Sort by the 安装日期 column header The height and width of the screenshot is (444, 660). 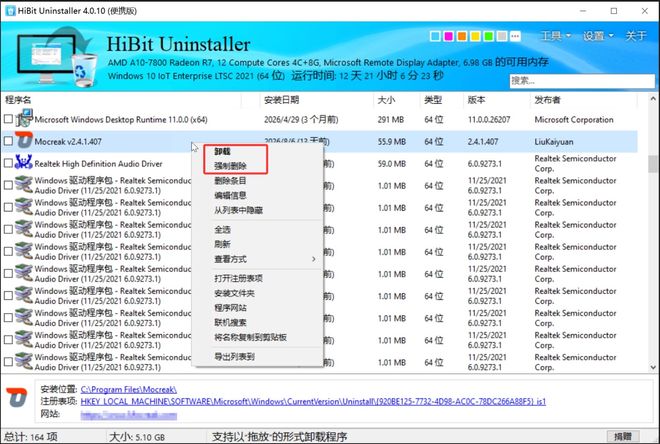click(x=282, y=100)
